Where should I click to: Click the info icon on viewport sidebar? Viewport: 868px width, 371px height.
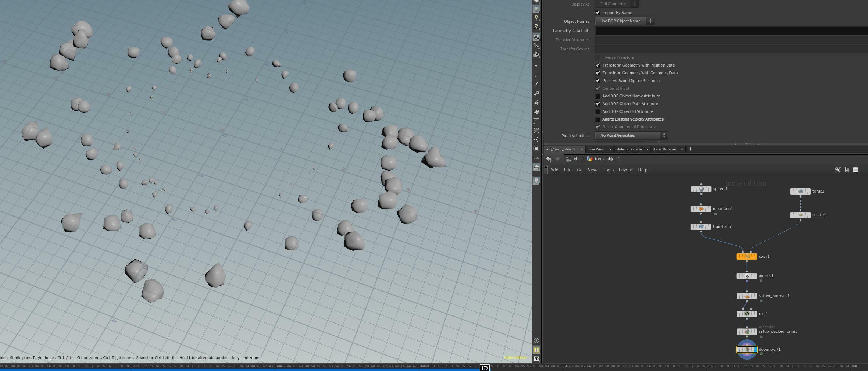tap(536, 340)
